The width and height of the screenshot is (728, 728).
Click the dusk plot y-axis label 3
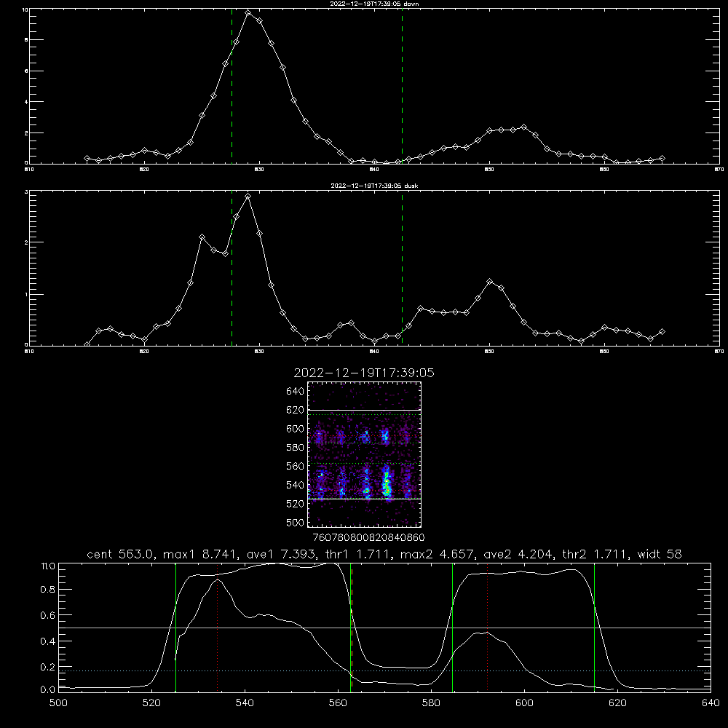(26, 191)
